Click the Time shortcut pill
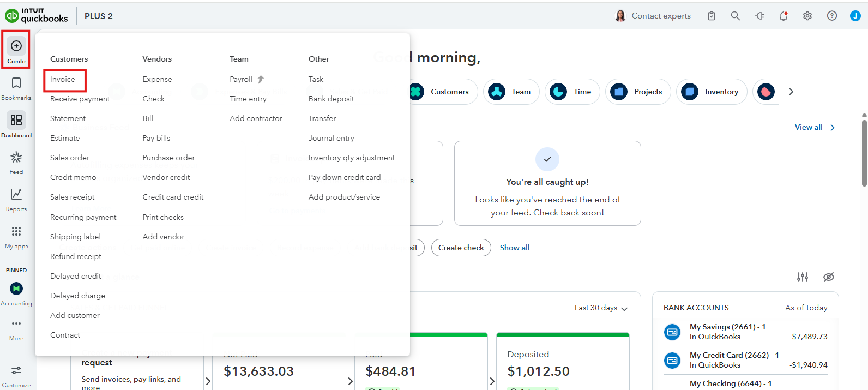This screenshot has width=868, height=390. (572, 92)
